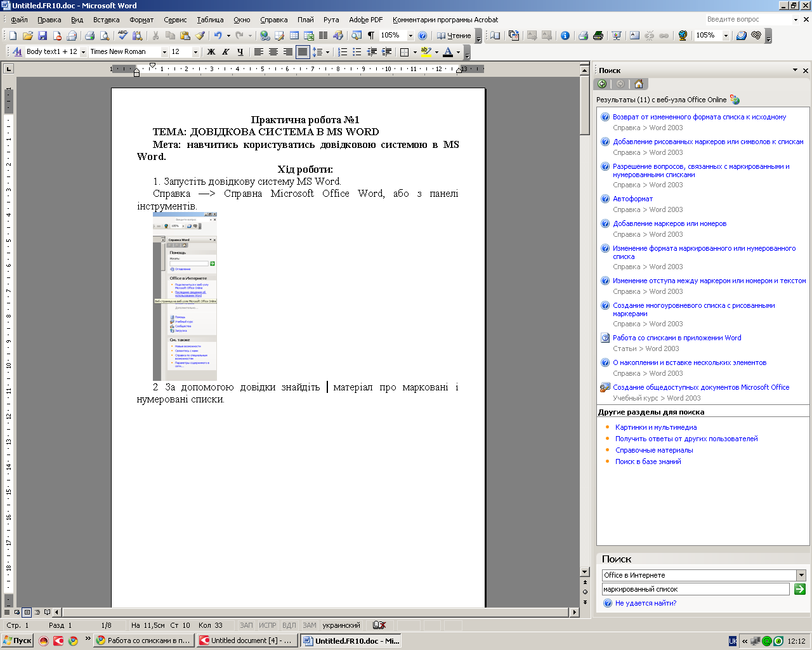The image size is (812, 650).
Task: Run the ABC spelling check
Action: 122,36
